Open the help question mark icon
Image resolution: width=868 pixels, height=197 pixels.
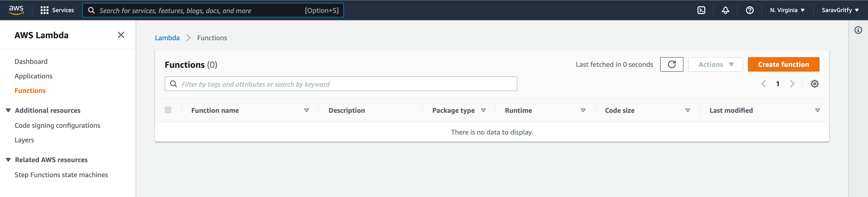[x=749, y=10]
